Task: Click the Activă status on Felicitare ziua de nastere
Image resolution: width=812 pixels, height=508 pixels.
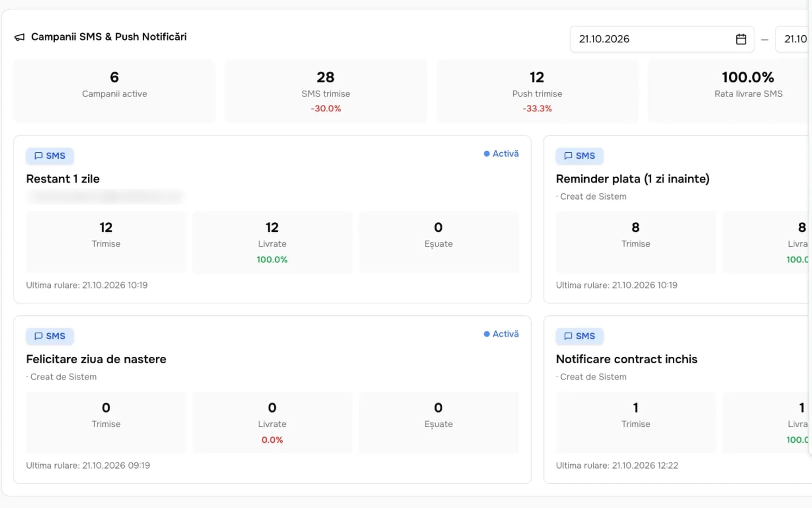Action: [501, 334]
